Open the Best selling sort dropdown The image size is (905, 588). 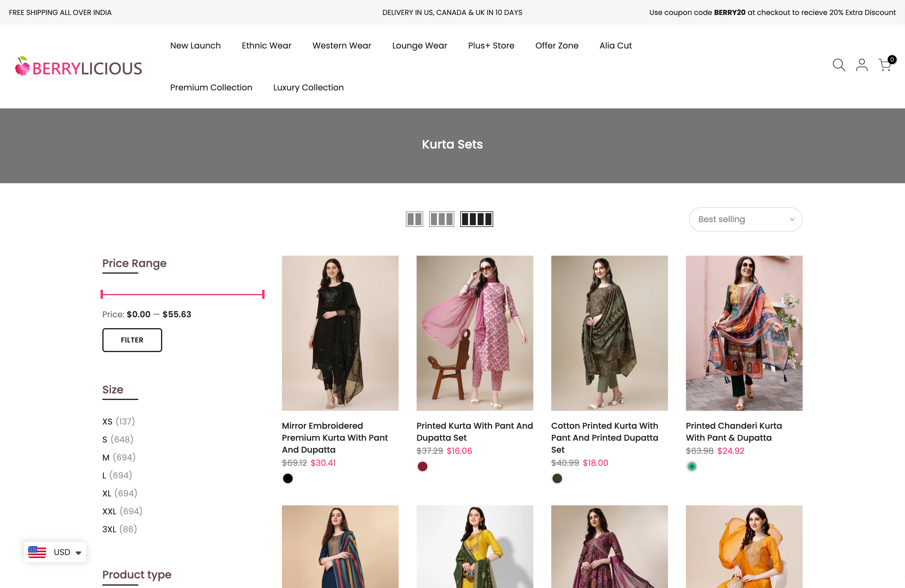coord(745,219)
